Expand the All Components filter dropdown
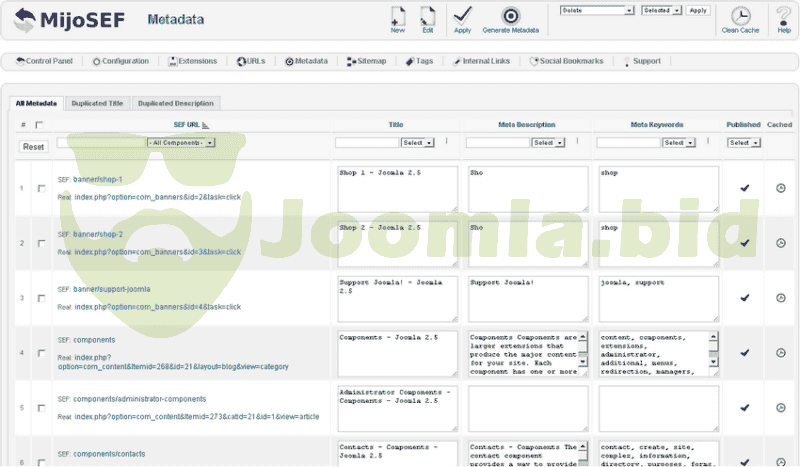The width and height of the screenshot is (800, 467). tap(180, 143)
